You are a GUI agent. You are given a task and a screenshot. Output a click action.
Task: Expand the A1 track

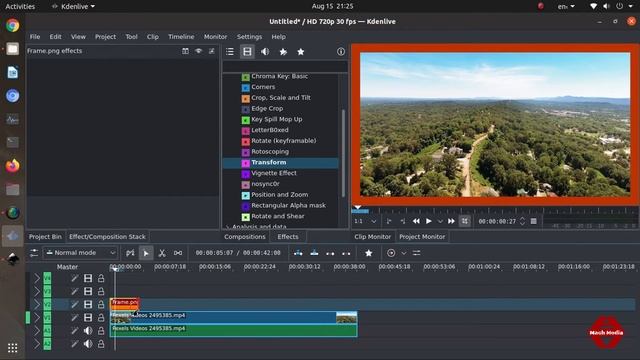(37, 331)
